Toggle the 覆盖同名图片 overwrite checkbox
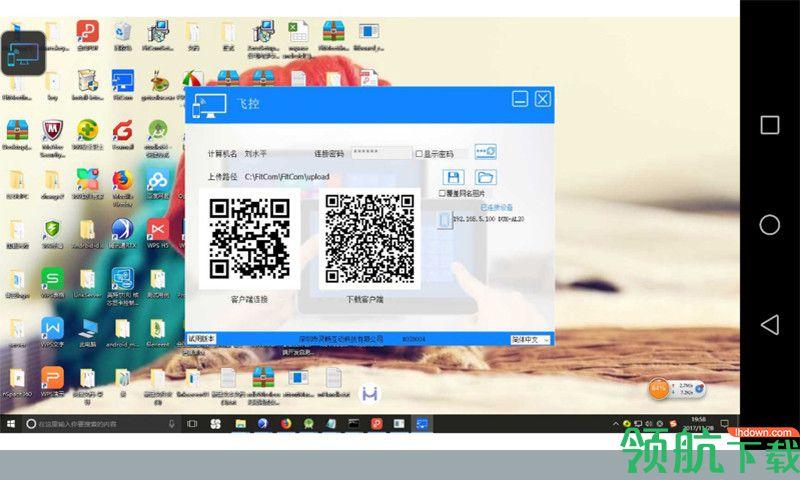Screen dimensions: 800x480 (x=442, y=193)
